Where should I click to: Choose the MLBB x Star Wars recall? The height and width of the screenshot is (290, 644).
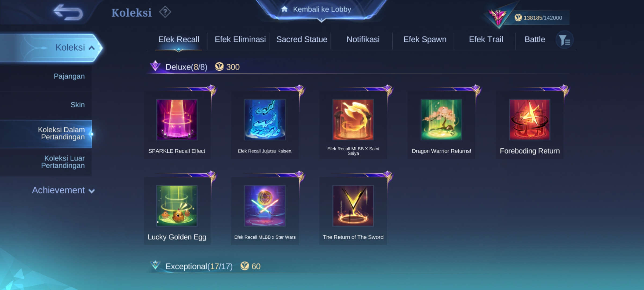265,206
